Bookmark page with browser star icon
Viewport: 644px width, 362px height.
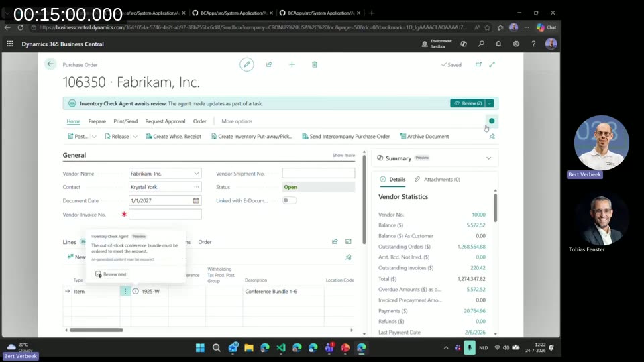click(x=488, y=27)
